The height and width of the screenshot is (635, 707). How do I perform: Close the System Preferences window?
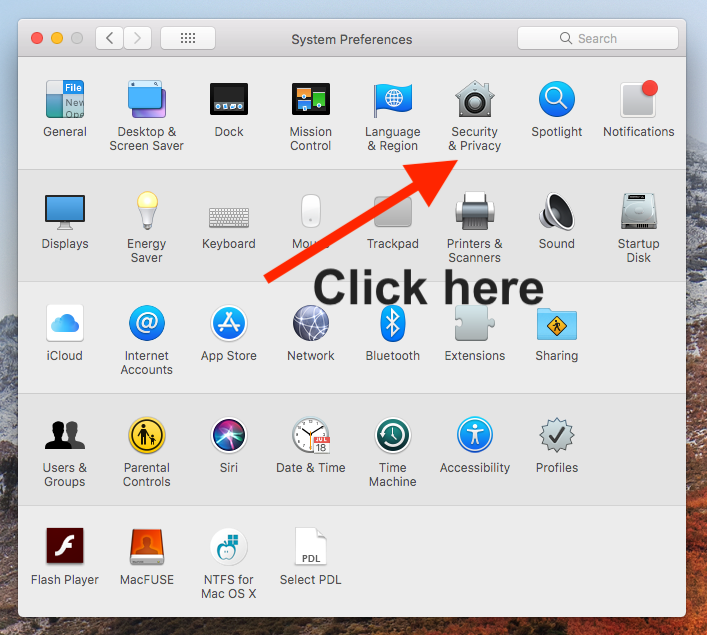[x=37, y=38]
